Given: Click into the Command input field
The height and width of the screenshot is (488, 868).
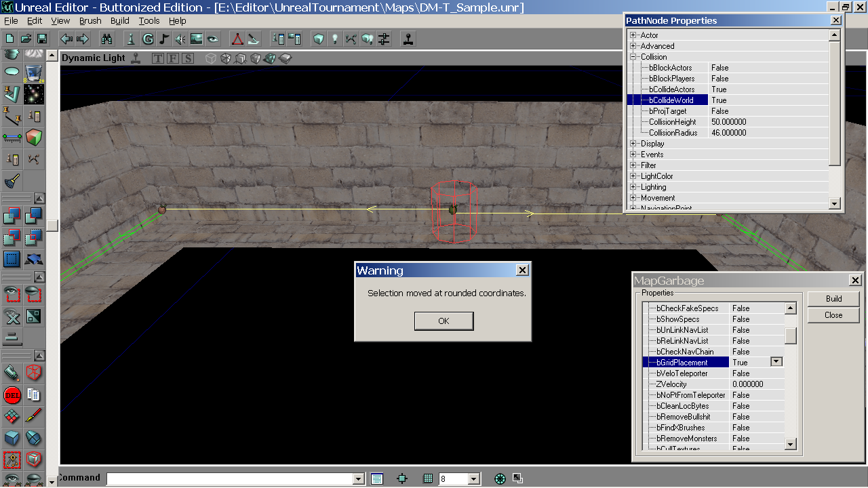Looking at the screenshot, I should coord(230,479).
